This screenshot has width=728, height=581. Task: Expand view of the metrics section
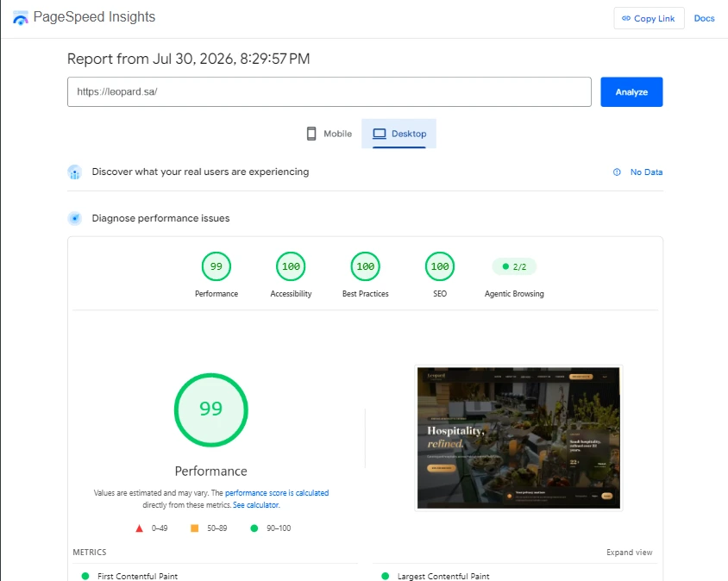point(629,553)
